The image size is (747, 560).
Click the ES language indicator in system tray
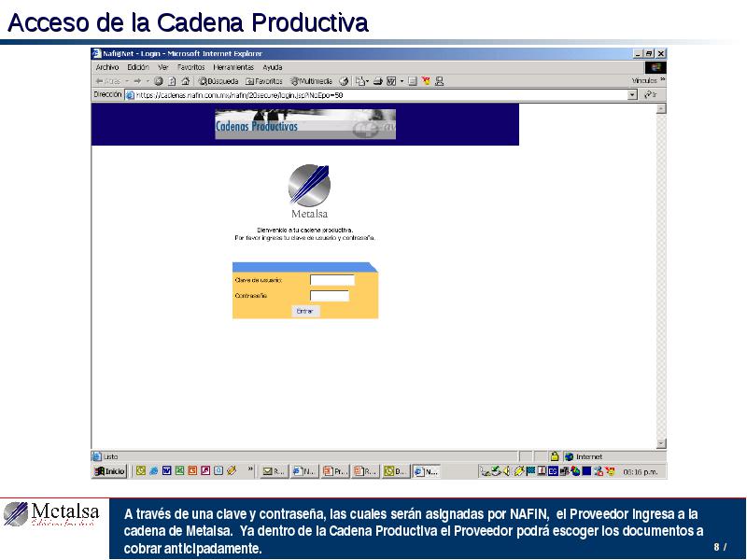553,471
